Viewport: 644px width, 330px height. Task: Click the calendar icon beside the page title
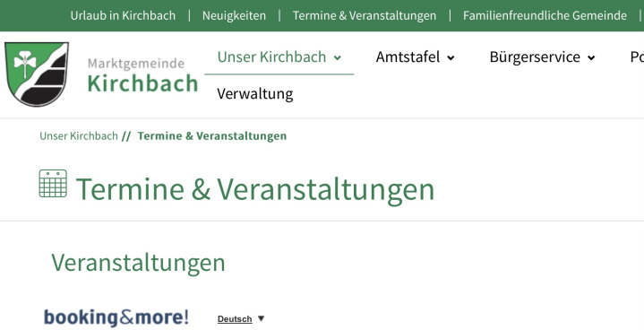point(53,183)
